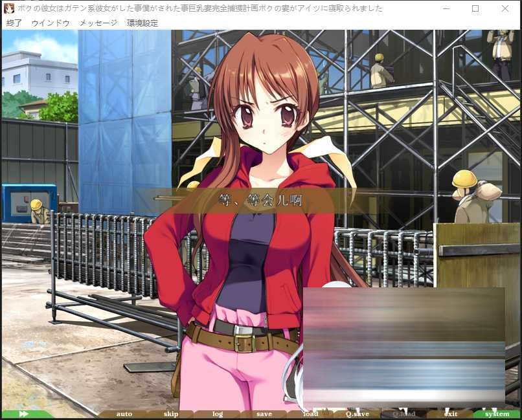Screen dimensions: 522x420
Task: Open the save screen
Action: click(264, 414)
